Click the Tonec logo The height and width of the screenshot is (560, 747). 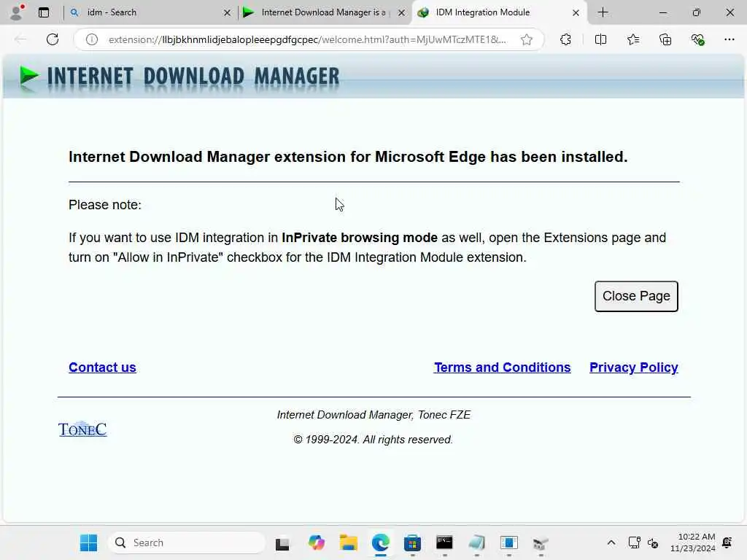(82, 429)
